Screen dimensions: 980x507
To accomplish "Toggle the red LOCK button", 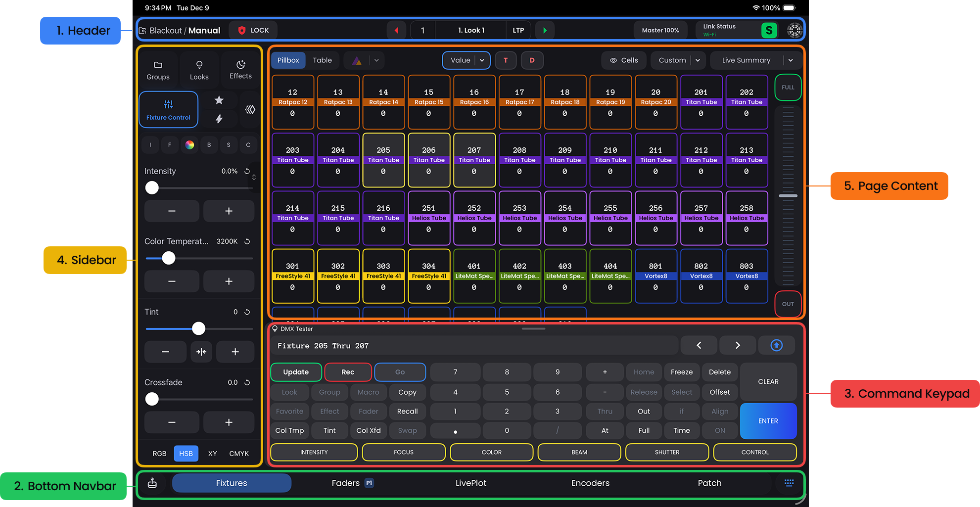I will pyautogui.click(x=253, y=30).
